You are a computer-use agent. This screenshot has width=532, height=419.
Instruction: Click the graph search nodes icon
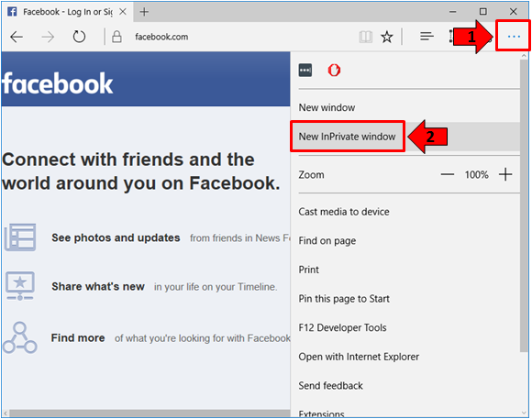coord(20,338)
